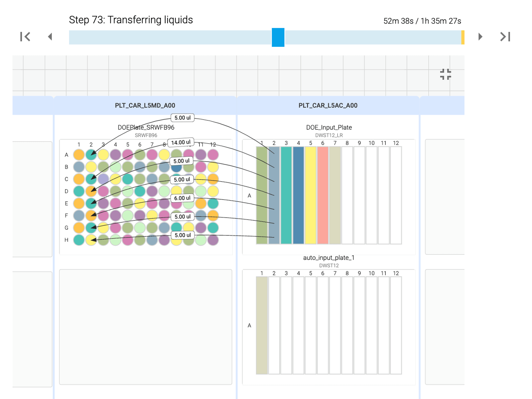Click the DOEPlate_SRWFB96 plate name
Screen dimensions: 532x399
[146, 127]
